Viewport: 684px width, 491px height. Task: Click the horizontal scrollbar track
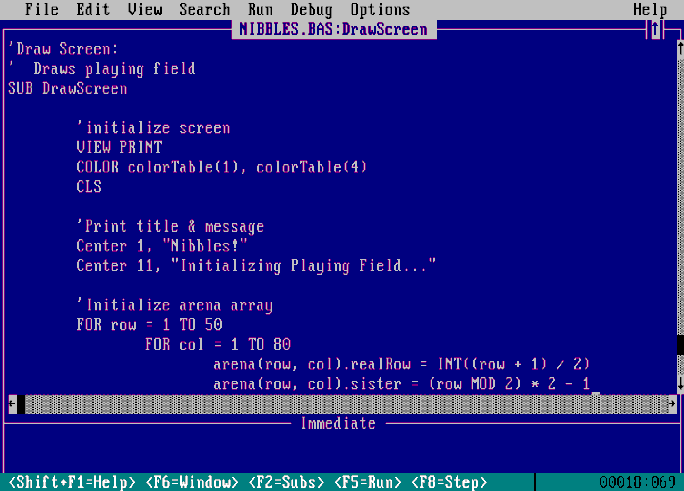346,404
